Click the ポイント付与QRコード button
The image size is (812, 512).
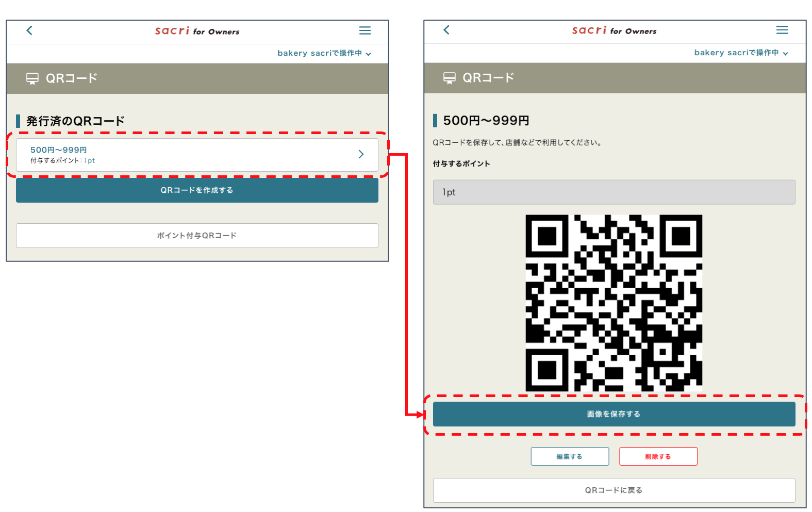click(197, 236)
